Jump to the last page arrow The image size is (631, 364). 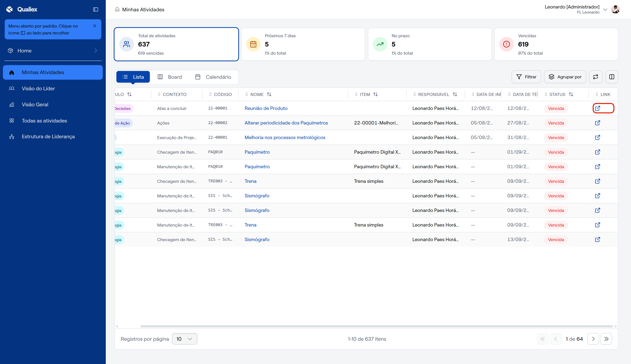pyautogui.click(x=606, y=339)
